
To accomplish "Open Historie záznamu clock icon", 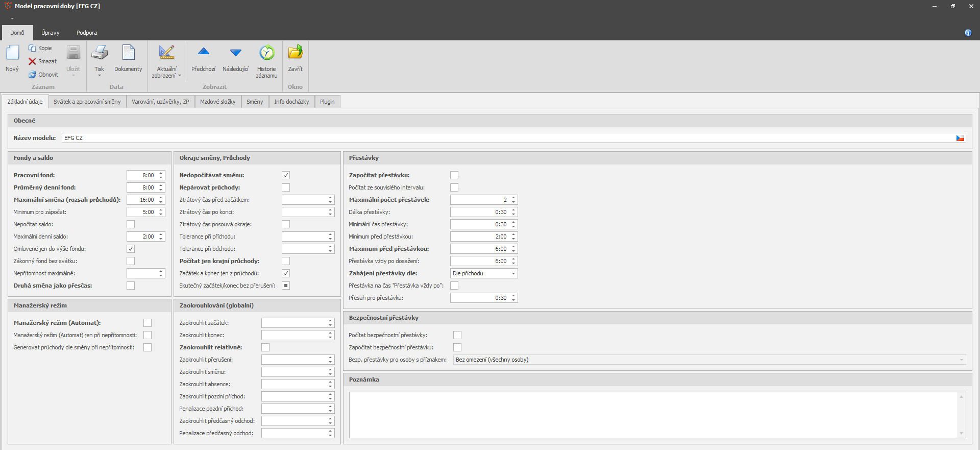I will 266,53.
